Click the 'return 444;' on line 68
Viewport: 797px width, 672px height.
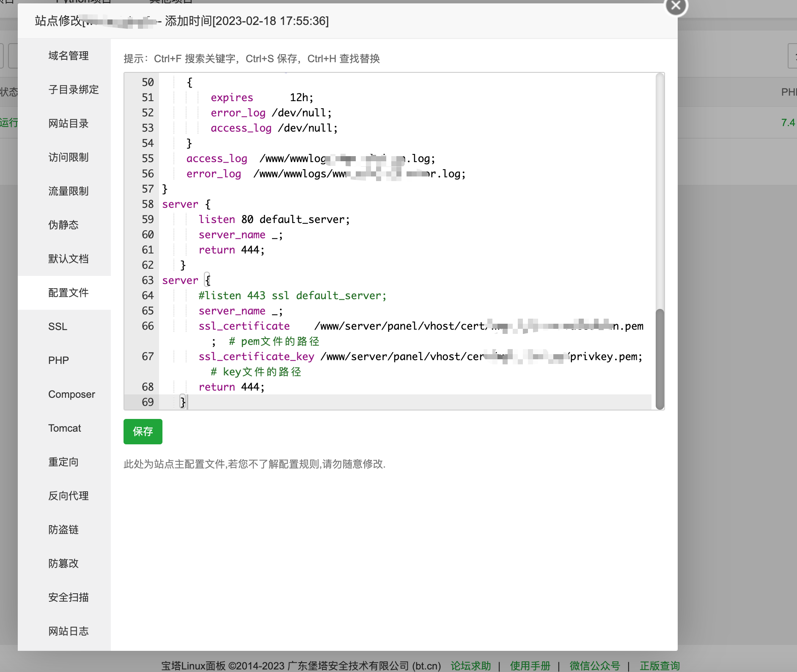point(232,387)
